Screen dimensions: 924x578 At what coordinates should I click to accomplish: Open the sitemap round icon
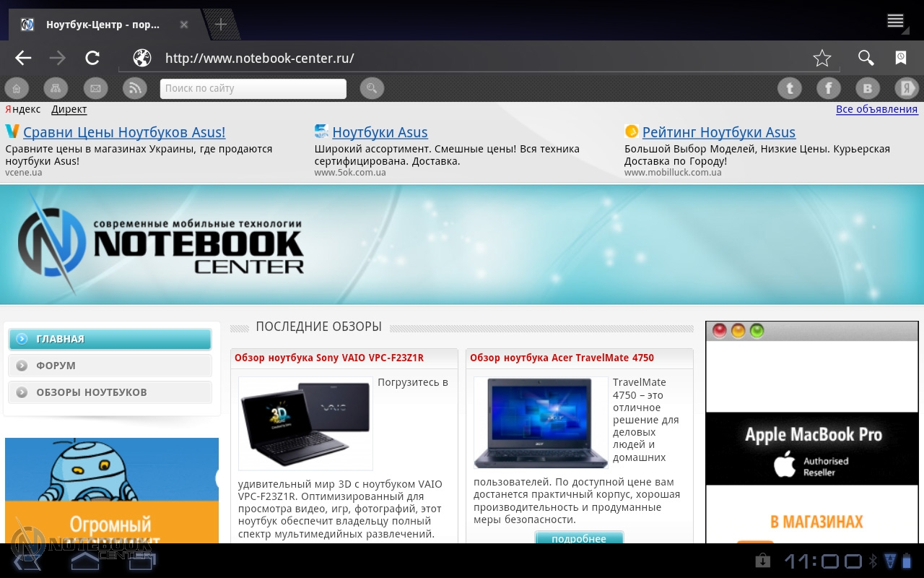coord(56,88)
